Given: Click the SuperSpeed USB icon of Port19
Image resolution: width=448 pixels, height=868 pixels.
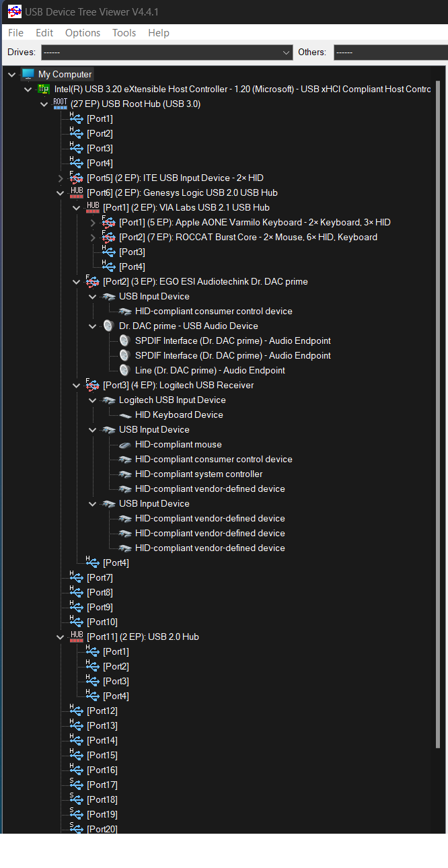Looking at the screenshot, I should (x=77, y=813).
